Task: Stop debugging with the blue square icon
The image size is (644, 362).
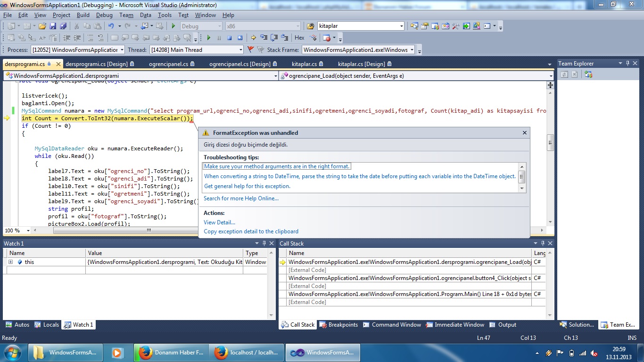Action: click(x=229, y=38)
